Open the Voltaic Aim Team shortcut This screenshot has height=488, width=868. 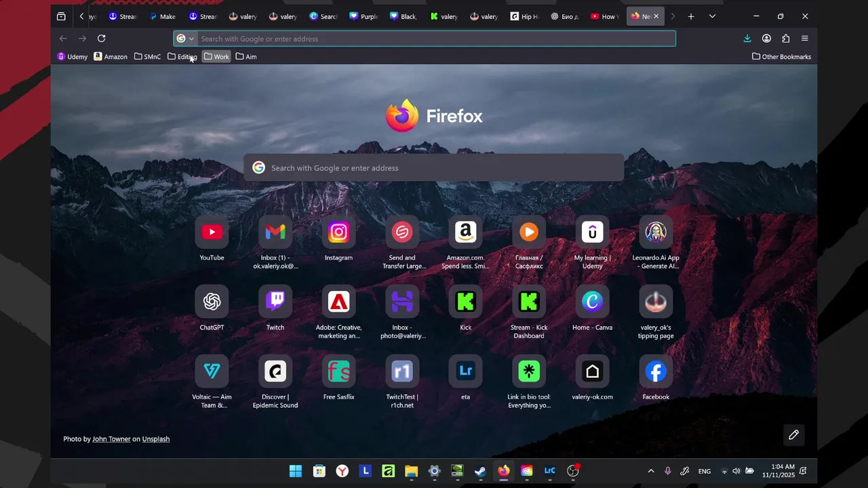212,371
